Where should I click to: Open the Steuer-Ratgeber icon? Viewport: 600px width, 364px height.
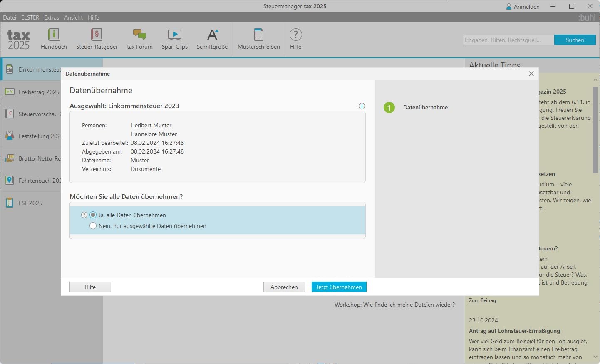(97, 35)
